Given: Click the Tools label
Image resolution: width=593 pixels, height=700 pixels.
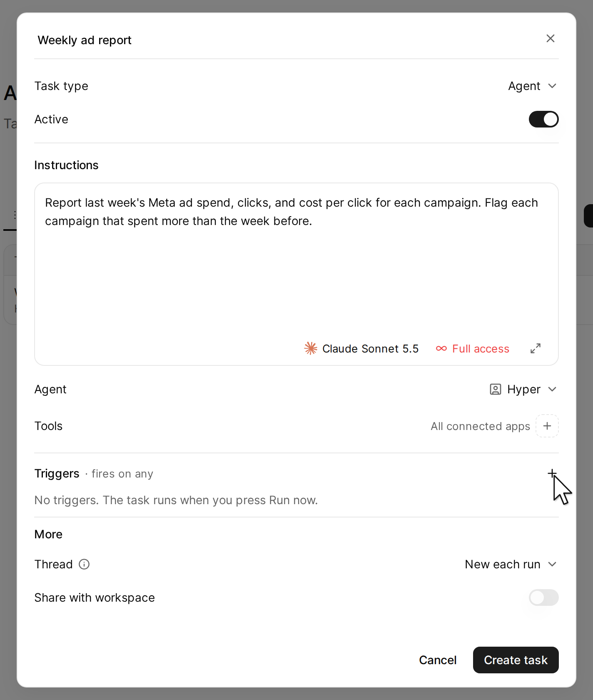Looking at the screenshot, I should 48,426.
